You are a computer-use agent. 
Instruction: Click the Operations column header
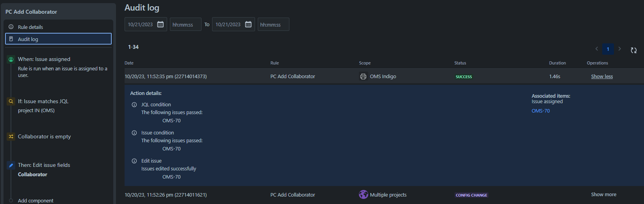(x=597, y=63)
